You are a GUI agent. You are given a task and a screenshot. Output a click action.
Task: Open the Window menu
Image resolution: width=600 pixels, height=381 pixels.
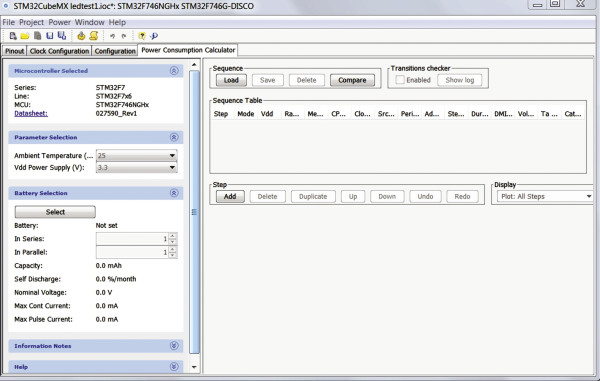[x=90, y=22]
